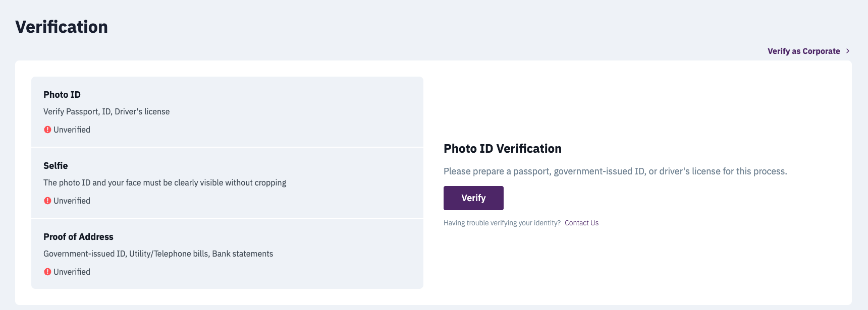Click the Unverified status text under Selfie
This screenshot has height=310, width=868.
coord(72,201)
